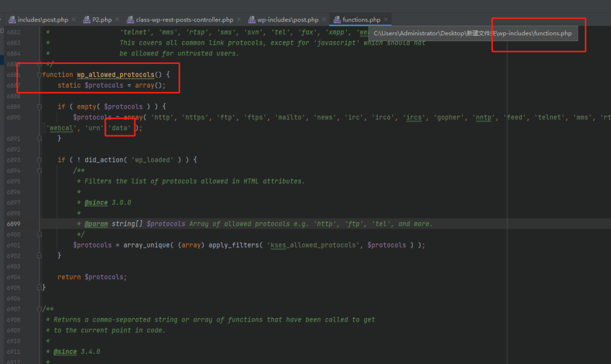Click the wp_allowed_protocols function name
Screen dimensions: 611x364
(x=115, y=75)
